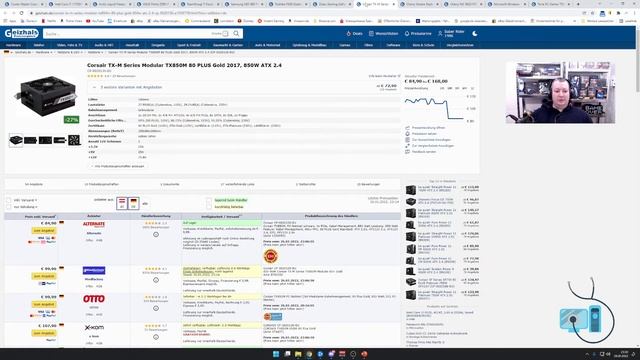Open File Explorer from taskbar
This screenshot has width=640, height=360.
click(x=298, y=354)
